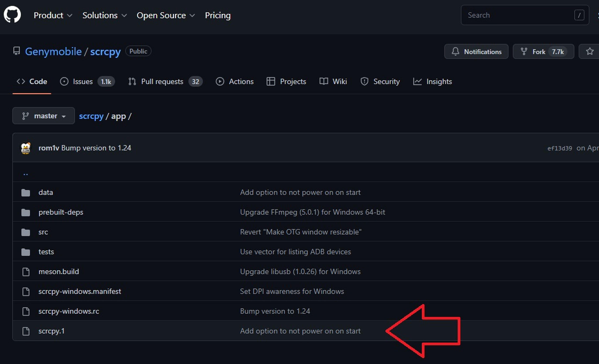This screenshot has width=599, height=364.
Task: Open the Actions tab
Action: [235, 81]
